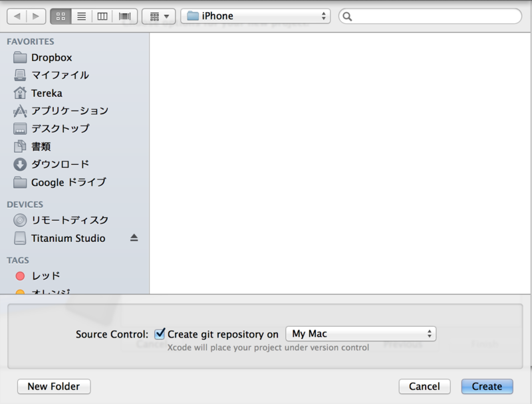Open the item arrangement dropdown

[x=159, y=16]
